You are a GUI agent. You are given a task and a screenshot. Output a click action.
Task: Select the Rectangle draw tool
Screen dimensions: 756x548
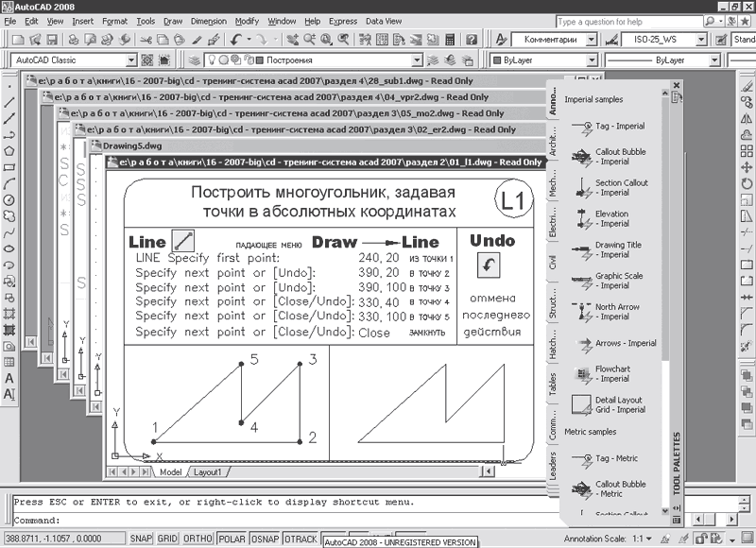[9, 166]
